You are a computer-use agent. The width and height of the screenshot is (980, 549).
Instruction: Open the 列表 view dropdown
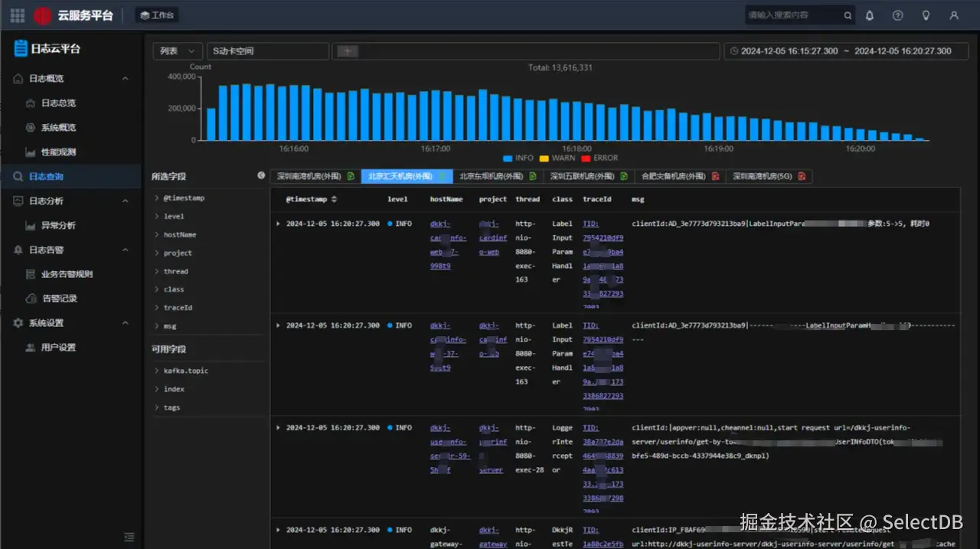[x=178, y=51]
